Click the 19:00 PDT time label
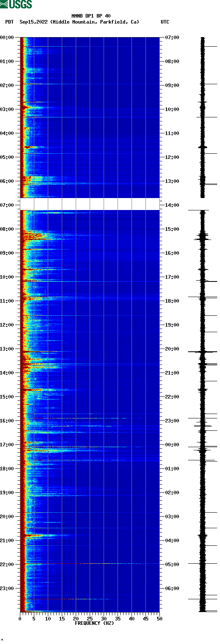The image size is (220, 644). tap(7, 493)
